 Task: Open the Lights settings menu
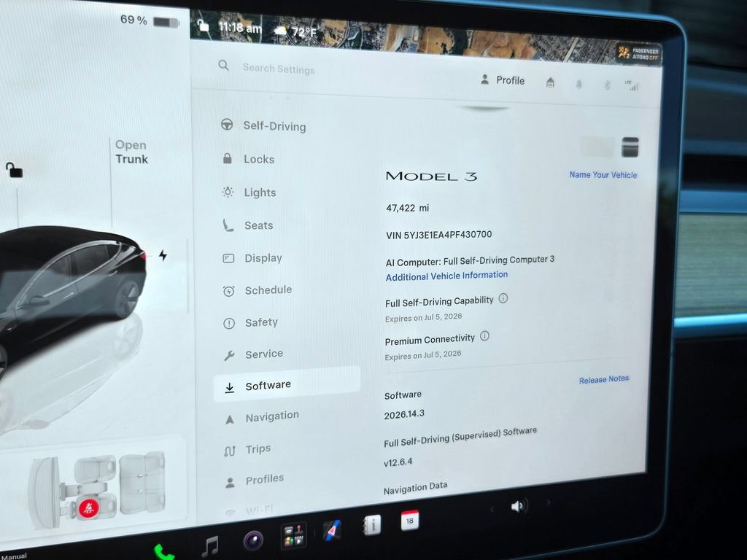[x=249, y=192]
